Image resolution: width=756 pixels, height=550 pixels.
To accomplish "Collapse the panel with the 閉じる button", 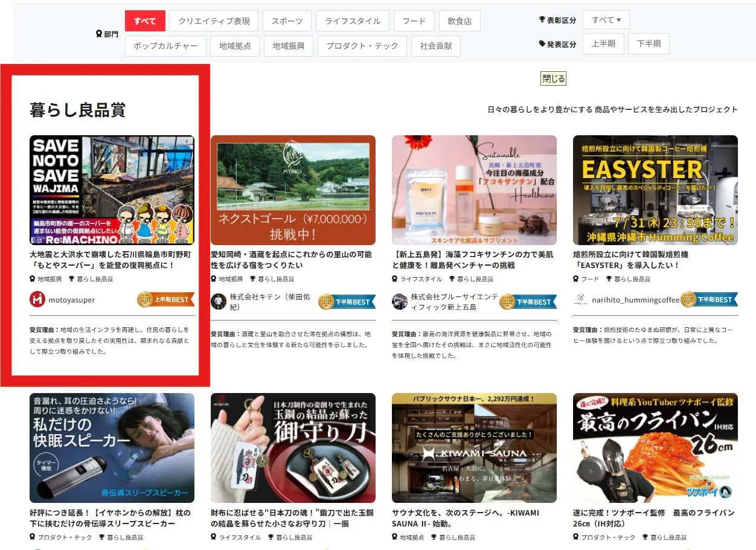I will click(x=553, y=78).
